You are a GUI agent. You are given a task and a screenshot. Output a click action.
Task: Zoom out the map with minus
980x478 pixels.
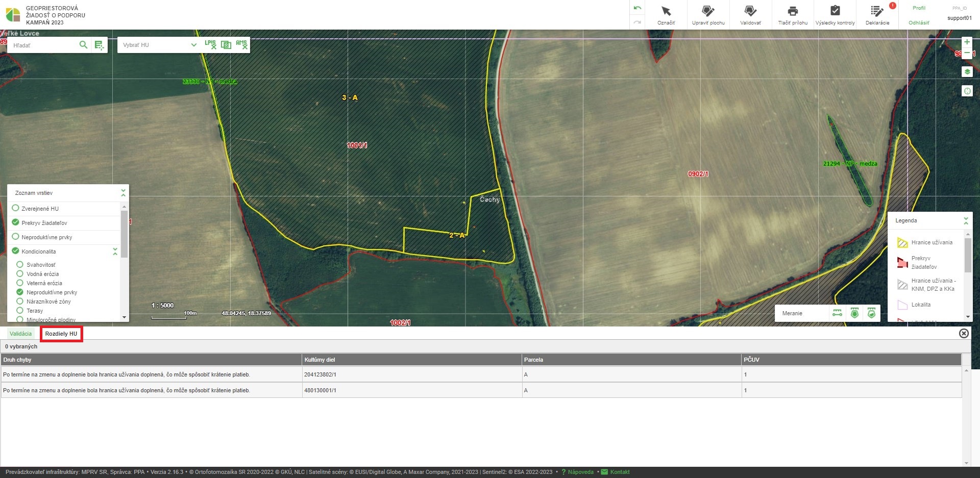[967, 53]
